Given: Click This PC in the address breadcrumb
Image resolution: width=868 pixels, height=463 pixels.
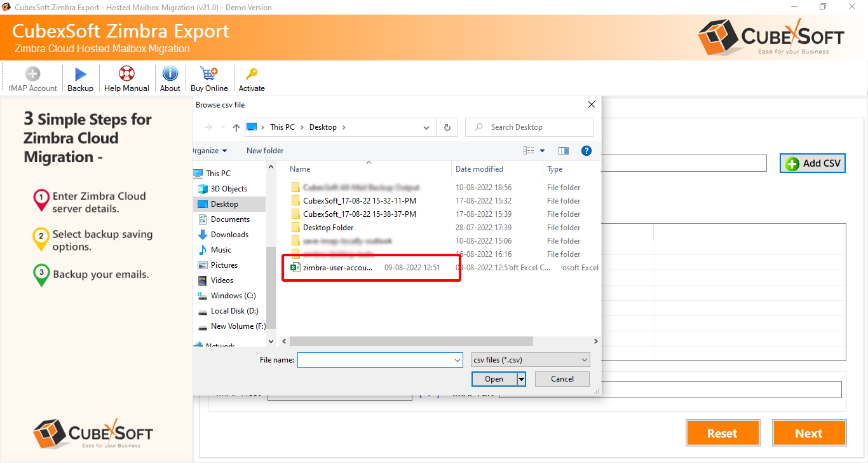Looking at the screenshot, I should [x=282, y=127].
